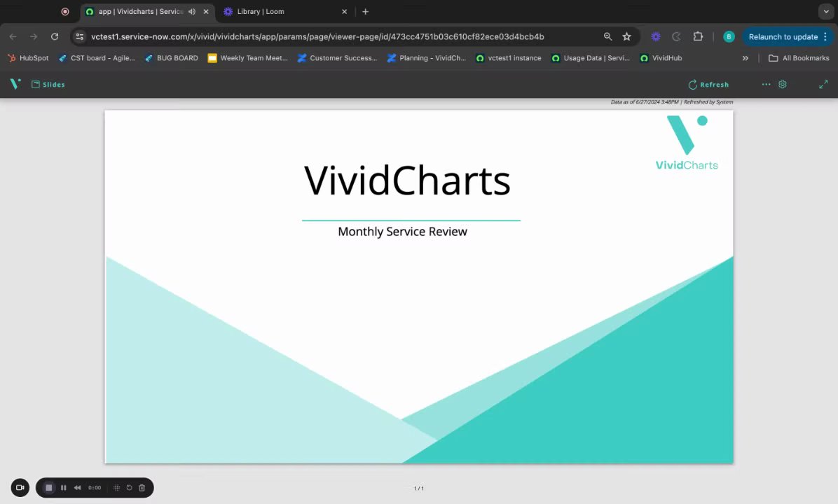Click the Monthly Service Review subtitle
Screen dimensions: 838x504
pyautogui.click(x=402, y=232)
